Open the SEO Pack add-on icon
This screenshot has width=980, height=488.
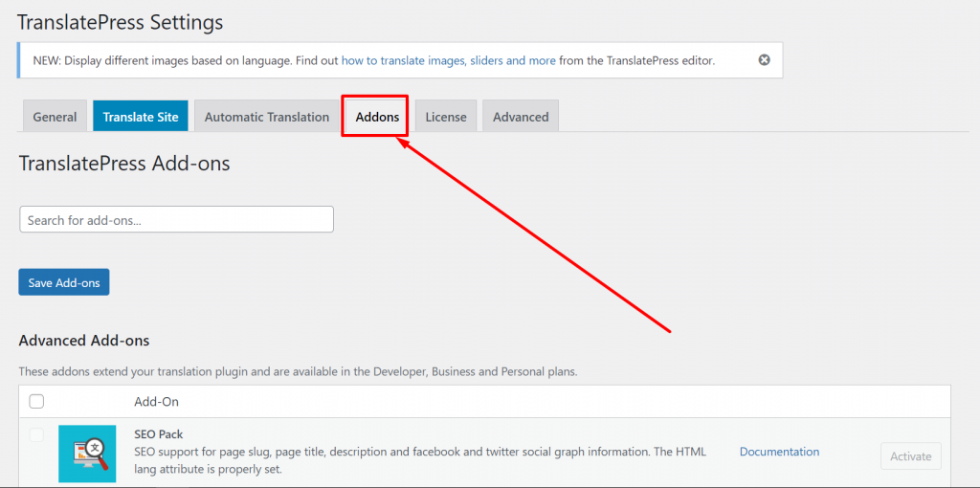pos(87,454)
